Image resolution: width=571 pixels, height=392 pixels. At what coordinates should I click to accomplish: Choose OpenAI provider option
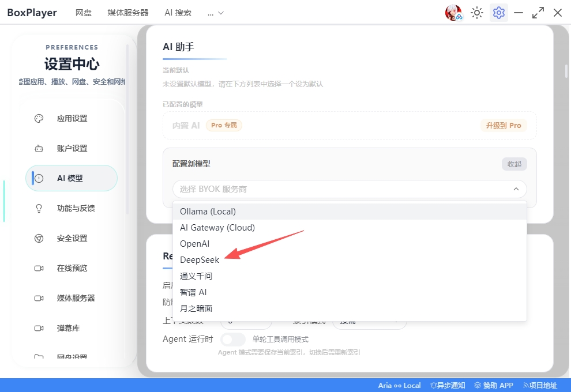click(350, 244)
